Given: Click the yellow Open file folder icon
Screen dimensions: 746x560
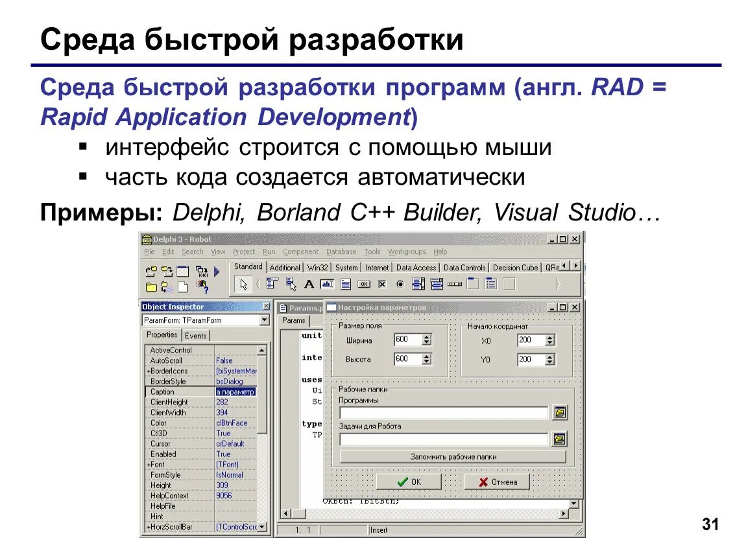Looking at the screenshot, I should click(150, 287).
